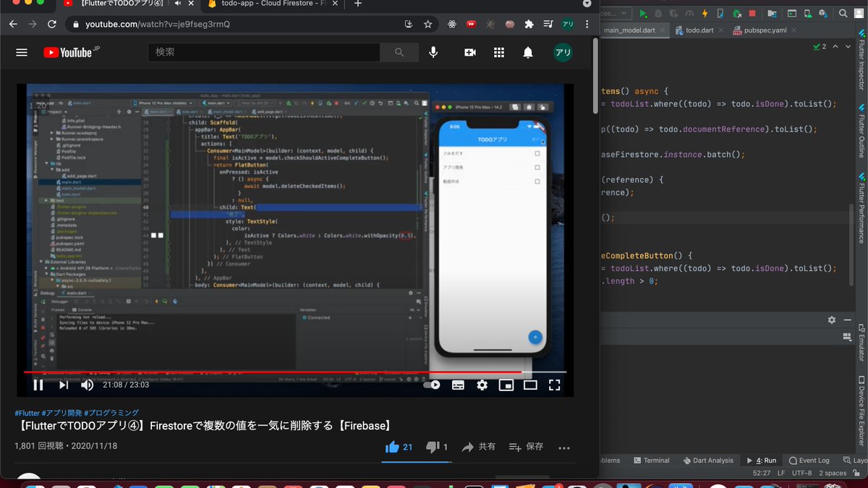Viewport: 868px width, 488px height.
Task: Open the Event Log tool window
Action: coord(809,461)
